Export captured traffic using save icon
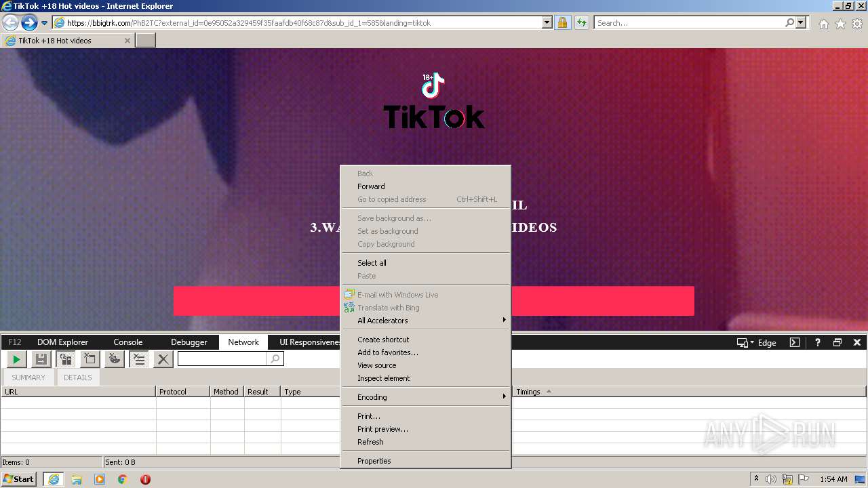The width and height of the screenshot is (868, 488). (41, 359)
